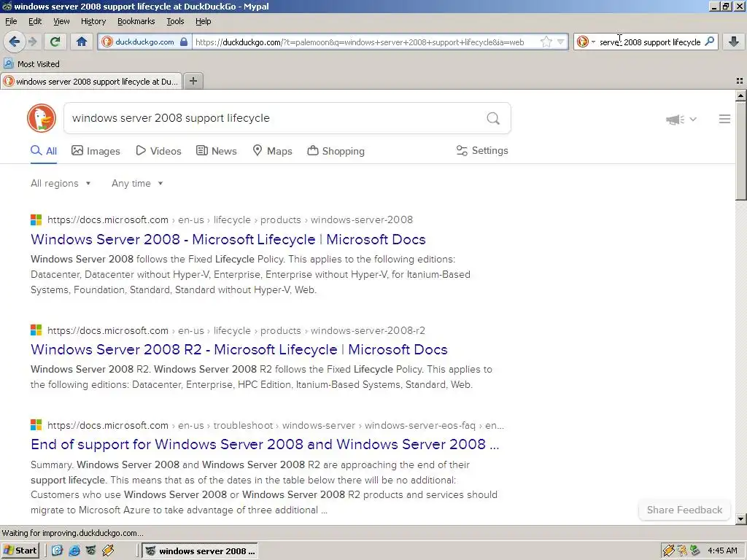The image size is (747, 560).
Task: Select the All results tab
Action: pyautogui.click(x=44, y=151)
